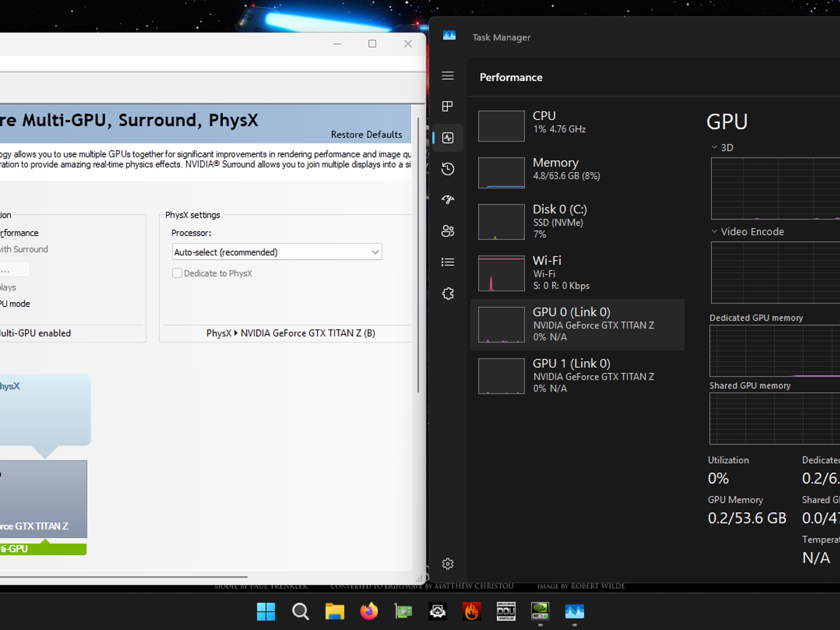Viewport: 840px width, 630px height.
Task: Open the Processes page in Task Manager sidebar
Action: pyautogui.click(x=447, y=106)
